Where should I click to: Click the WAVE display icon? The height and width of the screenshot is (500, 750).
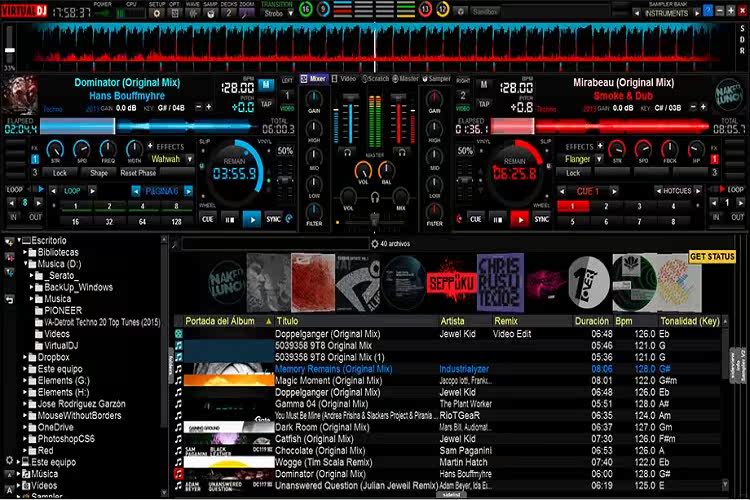193,13
